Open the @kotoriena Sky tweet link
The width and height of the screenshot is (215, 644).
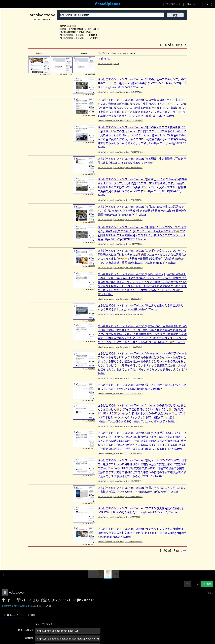(x=142, y=334)
